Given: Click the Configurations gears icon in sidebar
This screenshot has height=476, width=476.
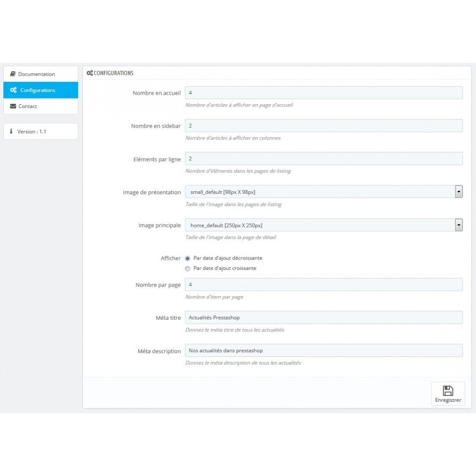Looking at the screenshot, I should [13, 90].
